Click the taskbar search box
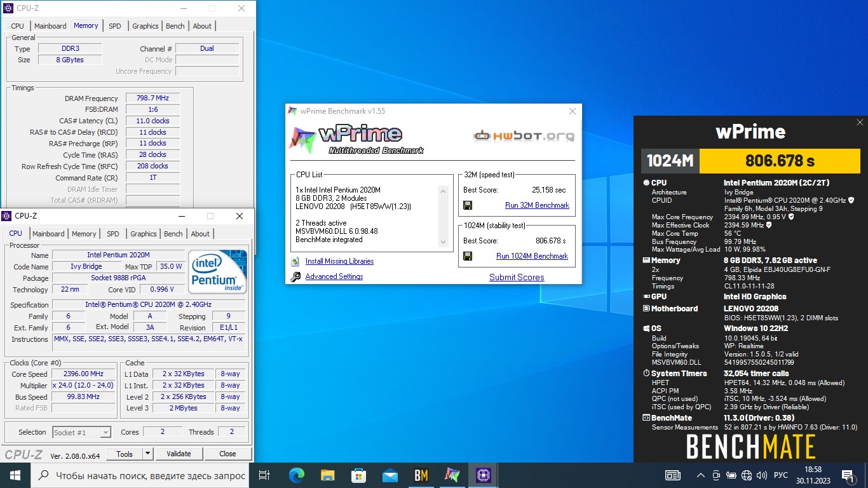The image size is (868, 488). [x=140, y=475]
